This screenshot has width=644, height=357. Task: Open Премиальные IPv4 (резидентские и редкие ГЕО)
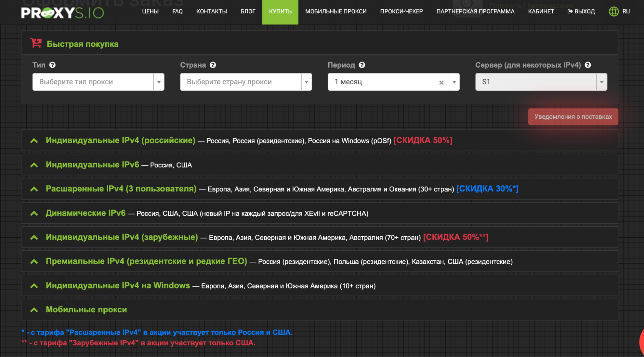[146, 261]
